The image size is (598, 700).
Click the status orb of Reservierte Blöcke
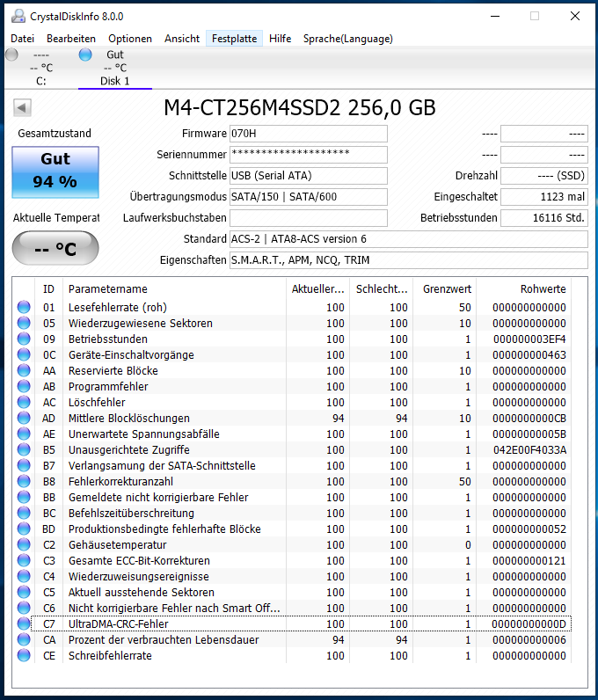[x=24, y=370]
